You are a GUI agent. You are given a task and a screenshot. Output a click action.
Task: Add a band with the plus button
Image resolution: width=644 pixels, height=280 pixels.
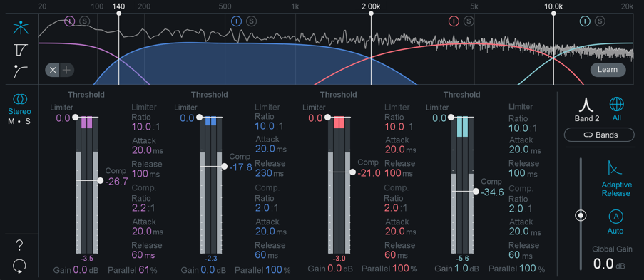[x=66, y=70]
